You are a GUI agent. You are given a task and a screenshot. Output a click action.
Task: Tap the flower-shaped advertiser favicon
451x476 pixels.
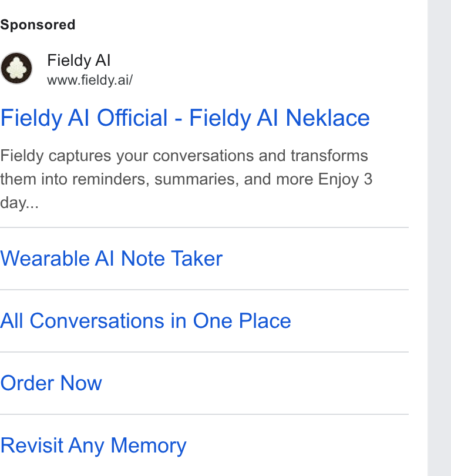(16, 68)
